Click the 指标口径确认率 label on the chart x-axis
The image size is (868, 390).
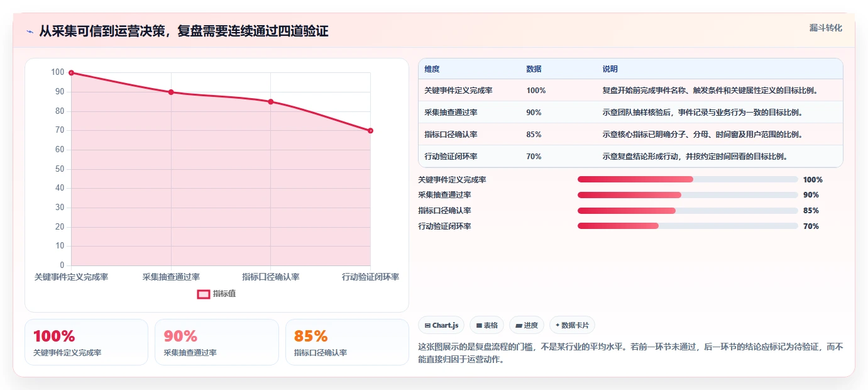click(x=270, y=277)
